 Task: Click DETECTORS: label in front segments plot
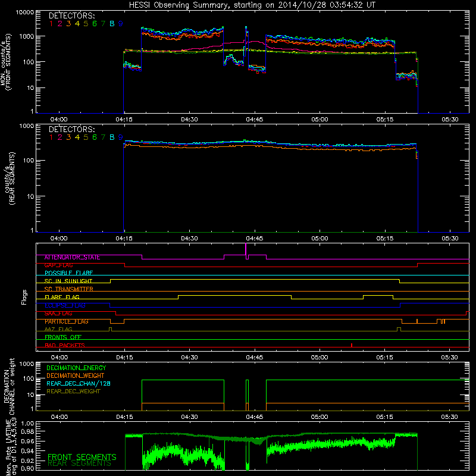point(71,15)
